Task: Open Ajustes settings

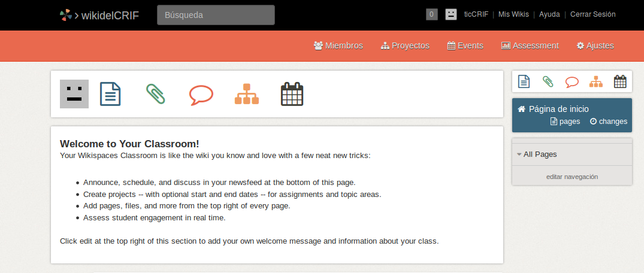Action: [595, 45]
